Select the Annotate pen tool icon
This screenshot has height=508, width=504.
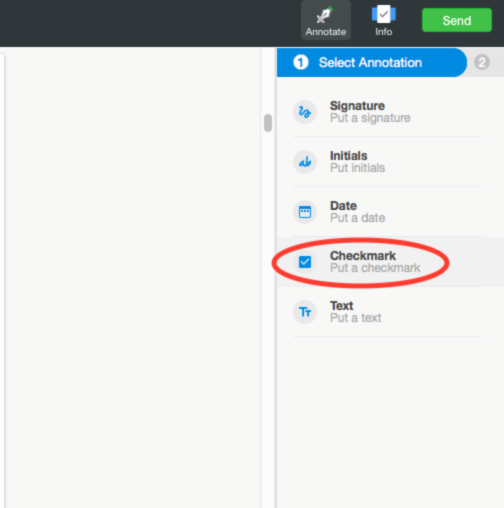pos(325,15)
